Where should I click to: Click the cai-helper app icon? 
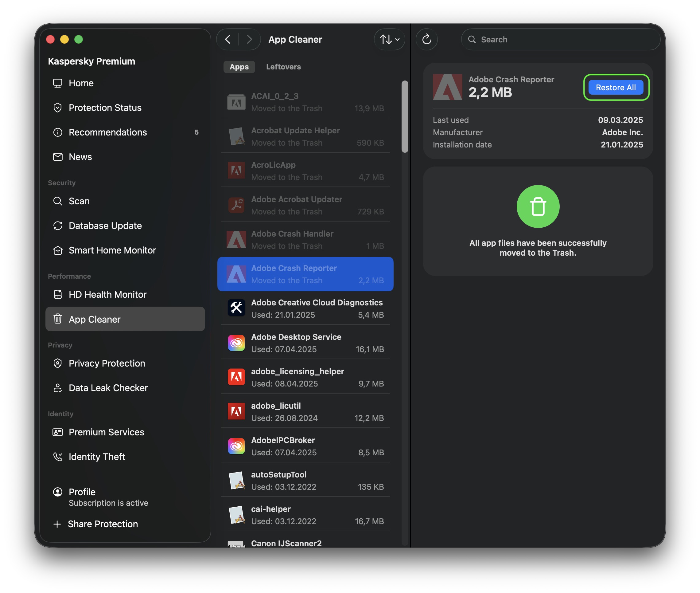point(236,515)
